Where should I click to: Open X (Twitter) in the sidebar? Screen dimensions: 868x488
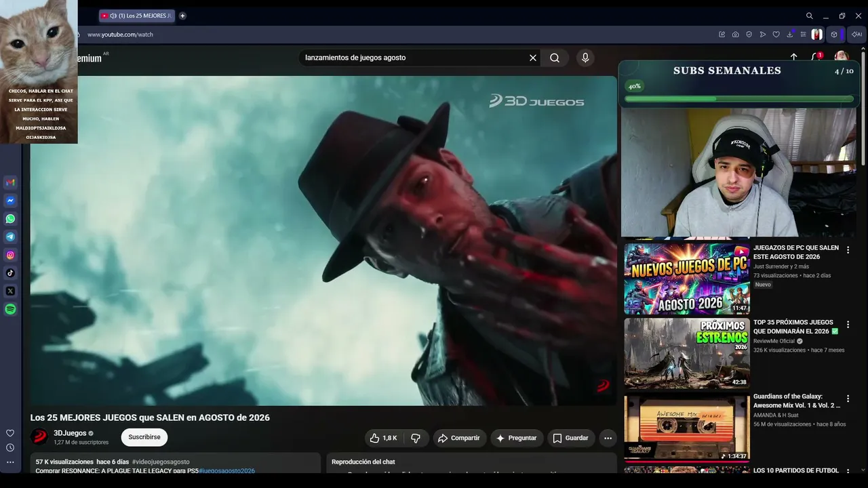(x=10, y=291)
